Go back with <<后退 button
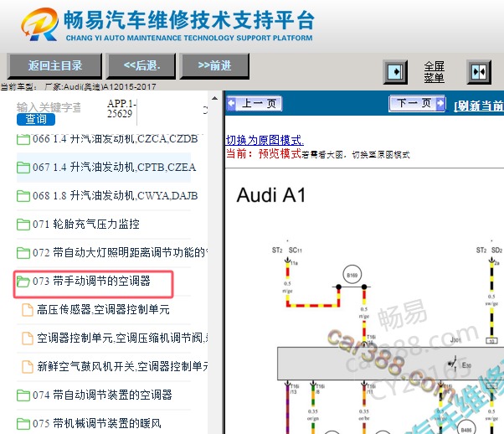Viewport: 504px width, 434px height. point(141,66)
